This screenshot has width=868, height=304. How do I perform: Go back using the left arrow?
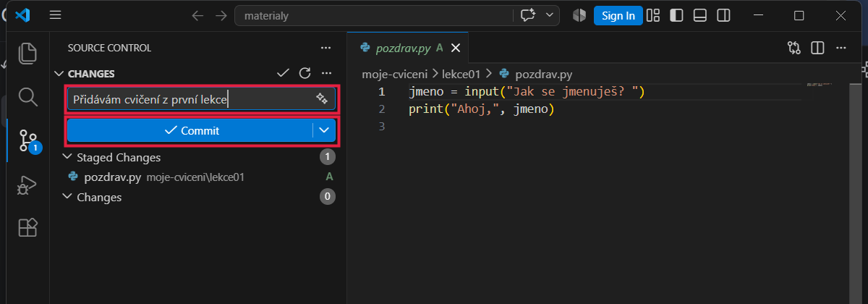[x=197, y=15]
